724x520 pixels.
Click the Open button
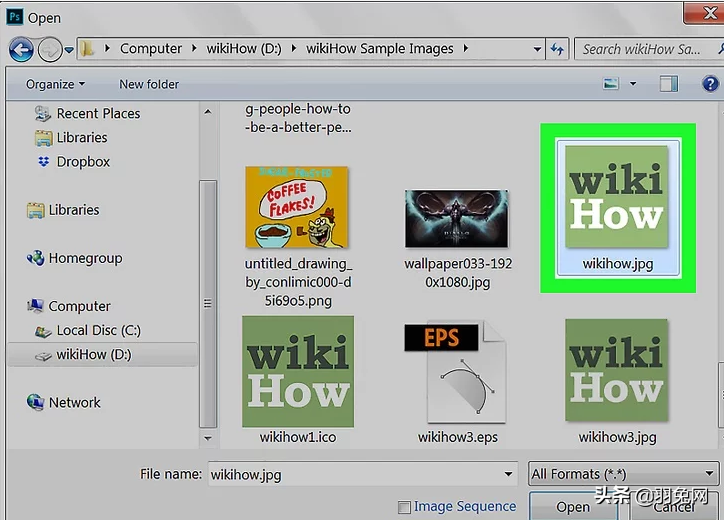573,507
